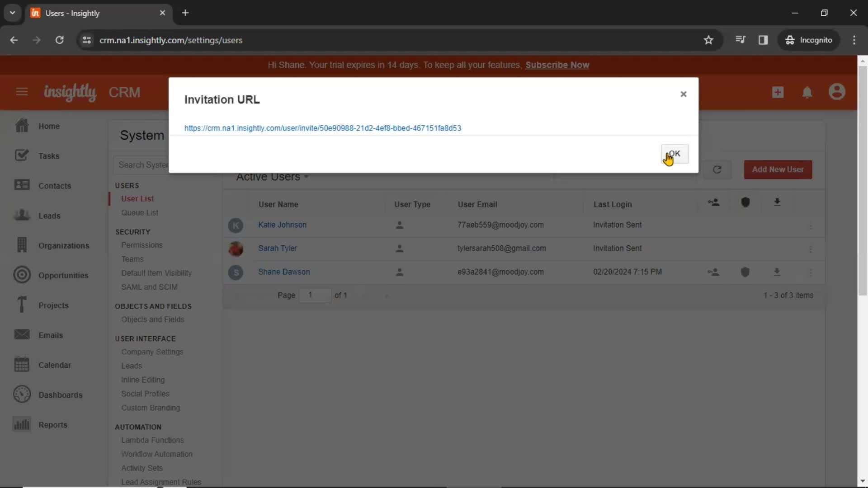The height and width of the screenshot is (488, 868).
Task: Click the shield icon in table header
Action: 745,202
